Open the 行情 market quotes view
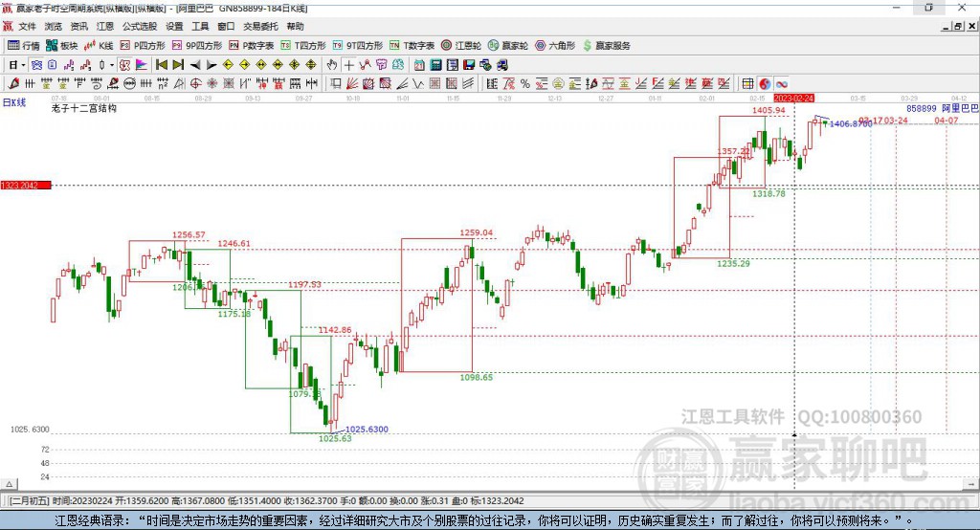This screenshot has width=980, height=530. 24,45
